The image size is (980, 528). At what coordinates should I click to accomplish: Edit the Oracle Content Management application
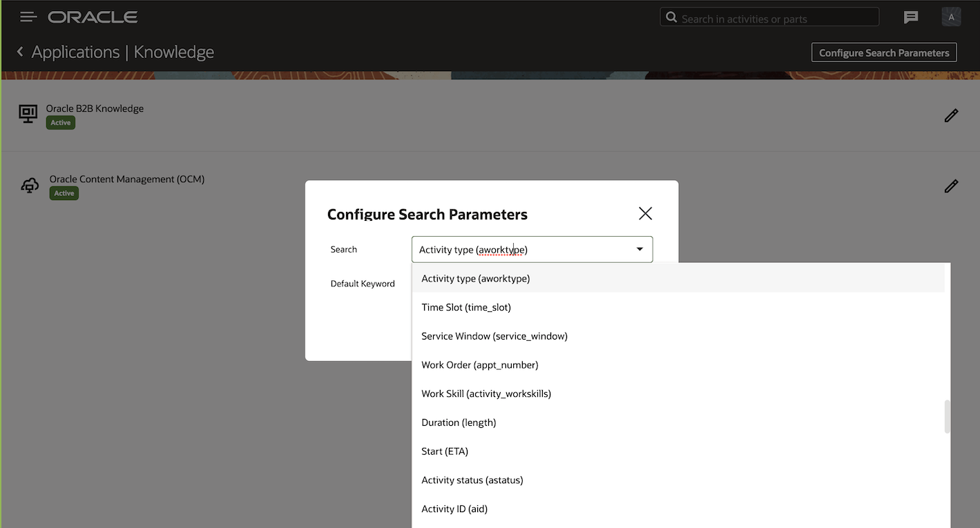(951, 186)
